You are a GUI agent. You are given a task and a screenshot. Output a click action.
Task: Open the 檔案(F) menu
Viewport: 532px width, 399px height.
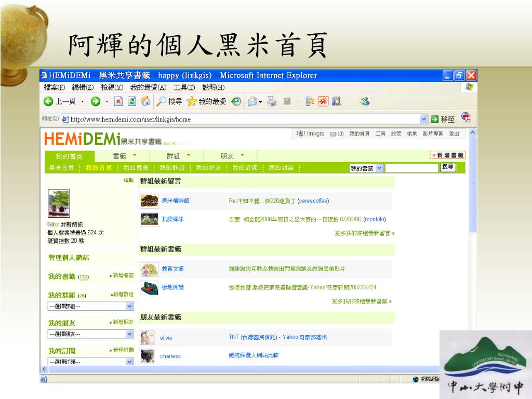(54, 87)
